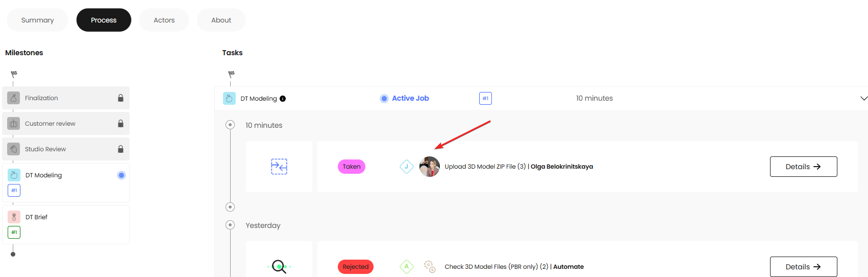Click the DT Modeling milestone icon
This screenshot has width=868, height=277.
pyautogui.click(x=14, y=175)
